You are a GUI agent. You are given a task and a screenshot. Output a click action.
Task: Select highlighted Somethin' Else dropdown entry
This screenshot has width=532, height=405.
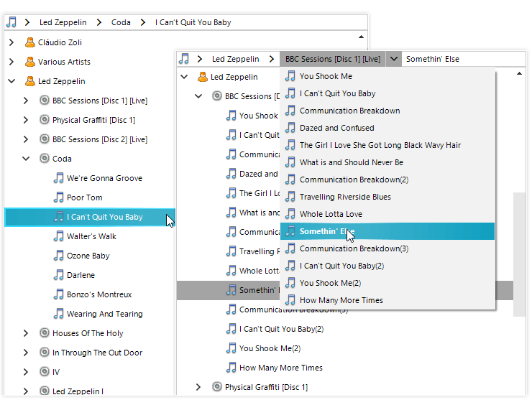(x=387, y=231)
